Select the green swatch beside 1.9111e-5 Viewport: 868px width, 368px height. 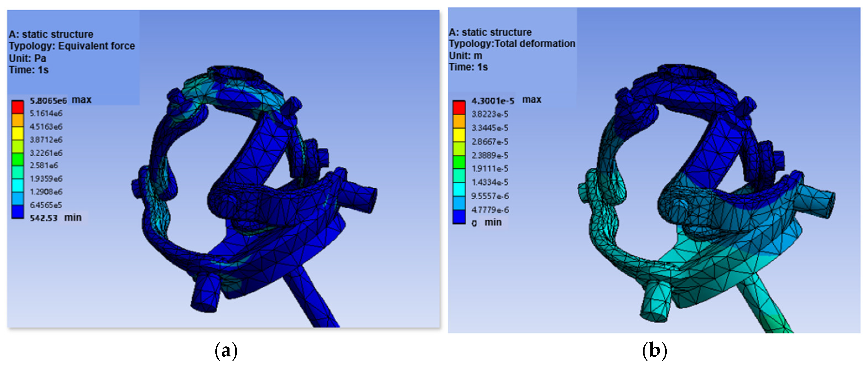pos(459,162)
